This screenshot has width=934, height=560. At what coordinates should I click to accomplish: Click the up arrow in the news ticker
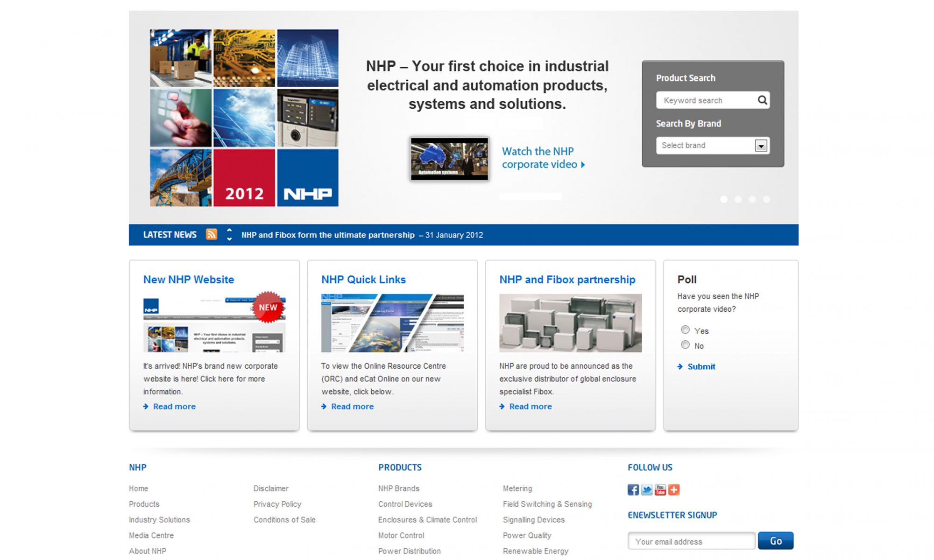(x=229, y=230)
